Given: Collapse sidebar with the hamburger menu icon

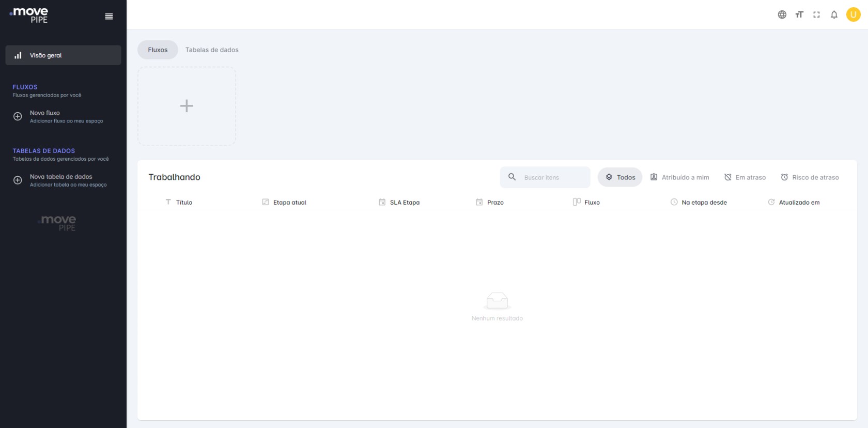Looking at the screenshot, I should pyautogui.click(x=109, y=17).
